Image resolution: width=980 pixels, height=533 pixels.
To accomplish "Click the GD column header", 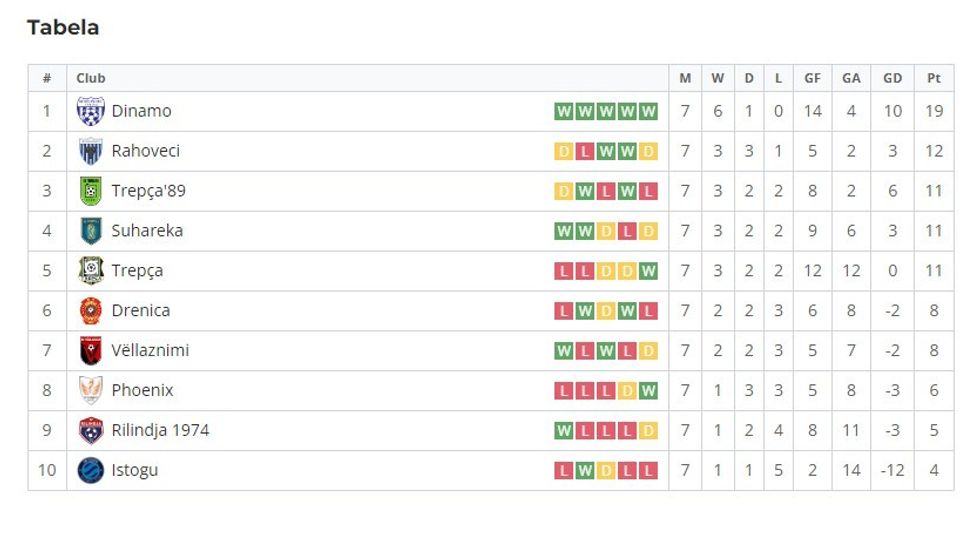I will [892, 78].
